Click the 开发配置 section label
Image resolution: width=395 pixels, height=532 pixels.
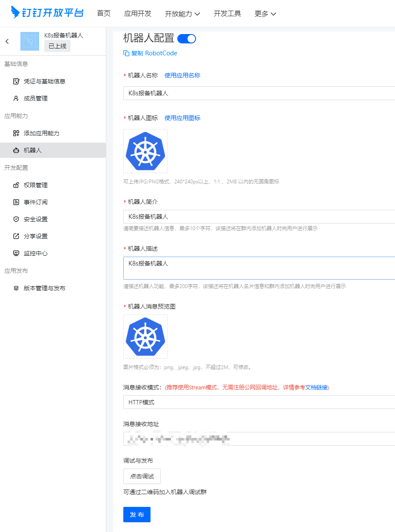click(16, 168)
